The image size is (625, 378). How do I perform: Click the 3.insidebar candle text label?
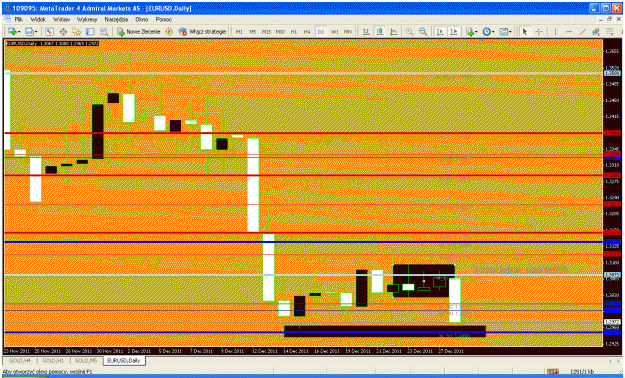[x=519, y=270]
